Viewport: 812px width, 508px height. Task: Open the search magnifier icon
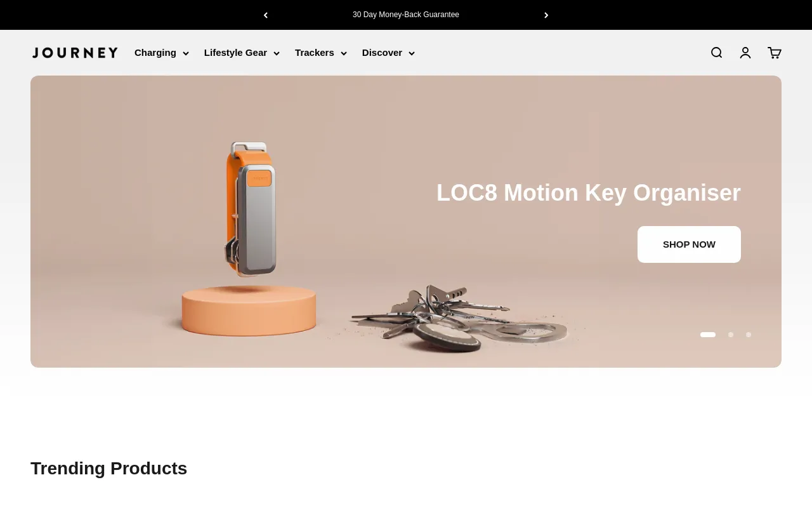pyautogui.click(x=716, y=53)
